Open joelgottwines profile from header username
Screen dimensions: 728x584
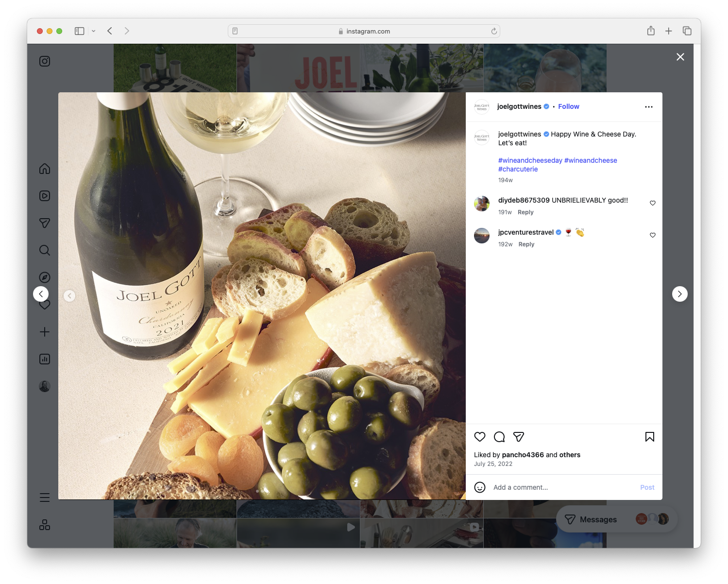point(519,106)
